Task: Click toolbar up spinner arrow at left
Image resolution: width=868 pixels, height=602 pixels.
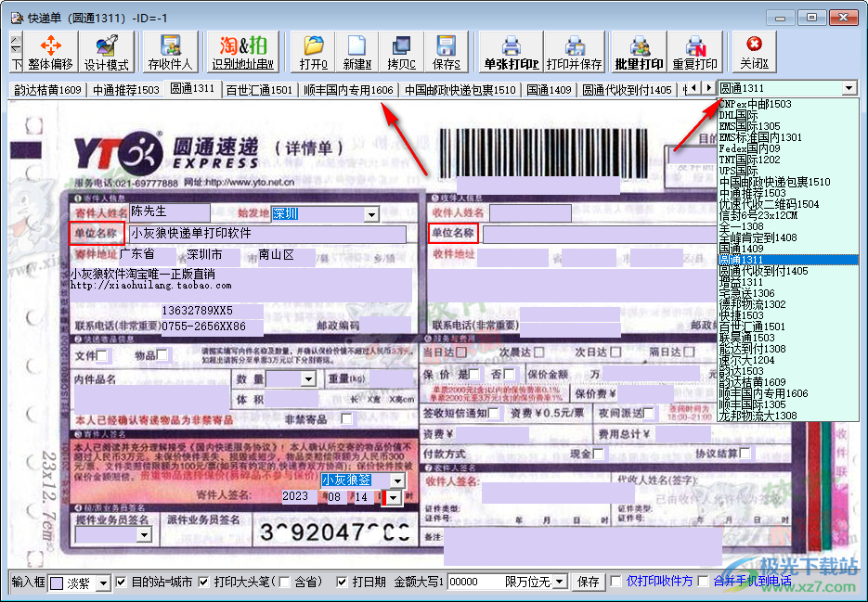Action: (16, 40)
